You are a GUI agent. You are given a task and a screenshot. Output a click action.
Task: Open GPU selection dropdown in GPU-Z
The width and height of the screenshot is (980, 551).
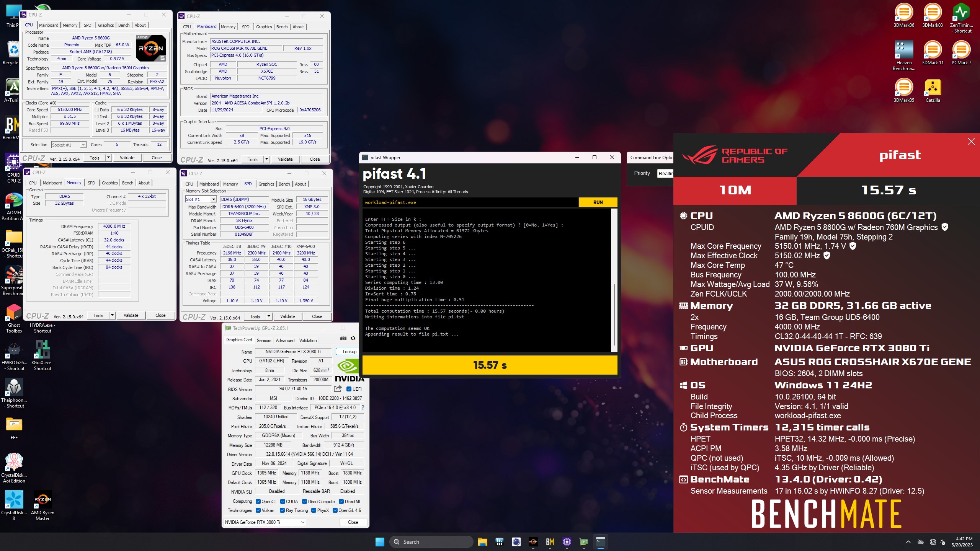[x=265, y=522]
